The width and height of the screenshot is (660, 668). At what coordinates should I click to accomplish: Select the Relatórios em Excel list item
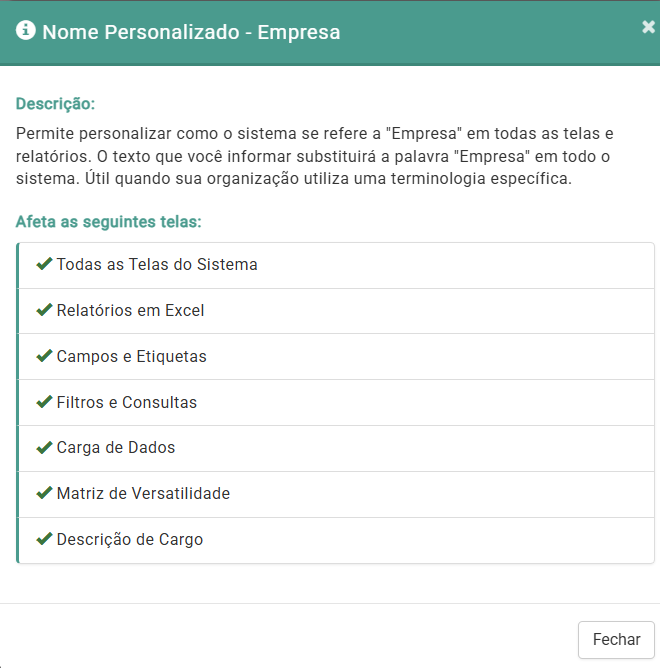[x=130, y=311]
